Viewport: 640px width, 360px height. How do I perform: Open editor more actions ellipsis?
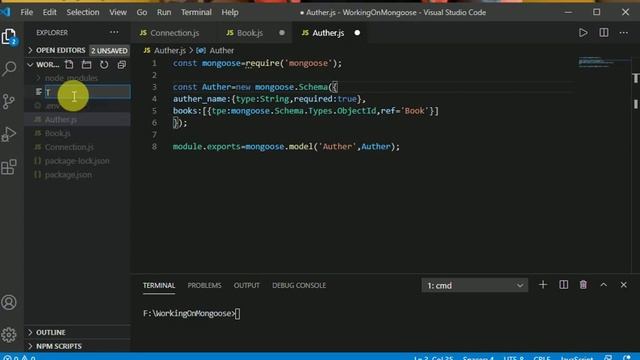coord(624,33)
